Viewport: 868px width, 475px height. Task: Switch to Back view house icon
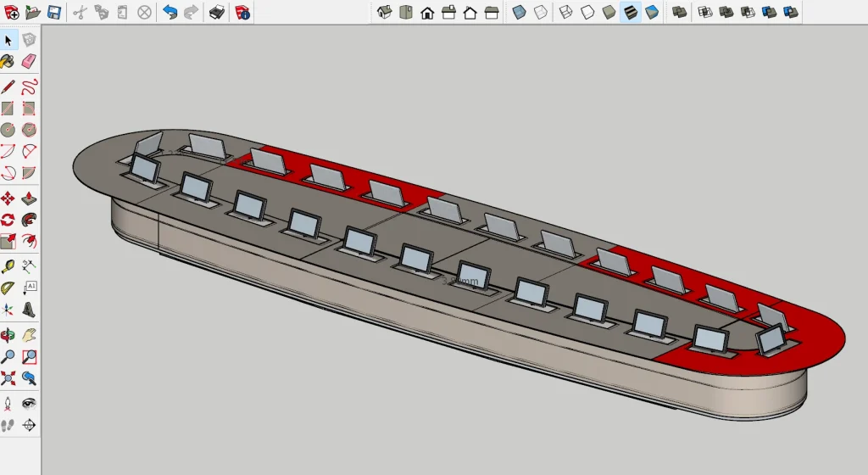point(470,12)
